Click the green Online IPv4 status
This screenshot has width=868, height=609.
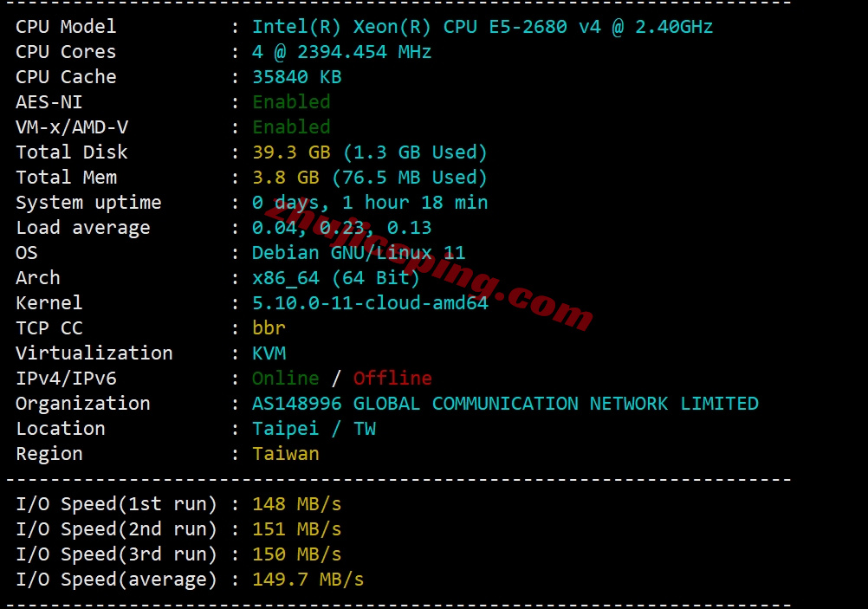coord(285,379)
